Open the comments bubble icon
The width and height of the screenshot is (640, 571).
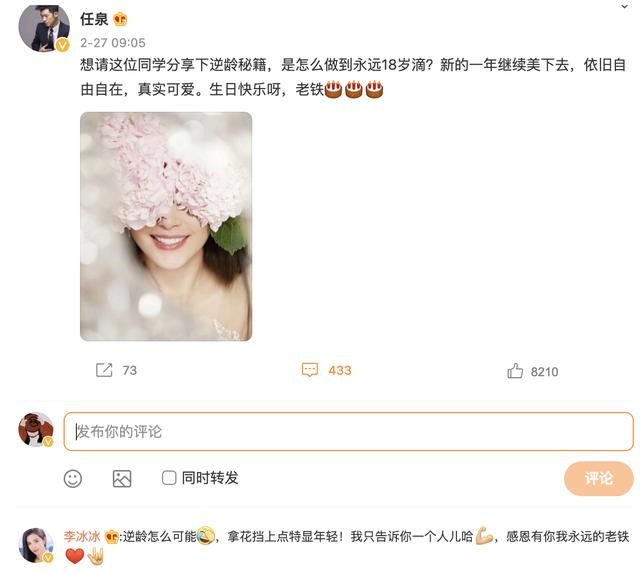click(309, 370)
